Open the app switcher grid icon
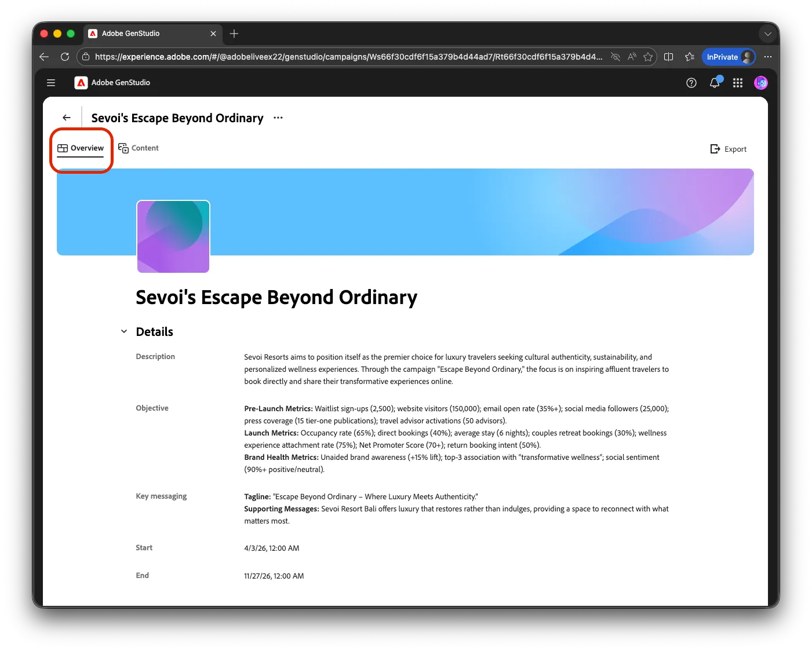 737,83
